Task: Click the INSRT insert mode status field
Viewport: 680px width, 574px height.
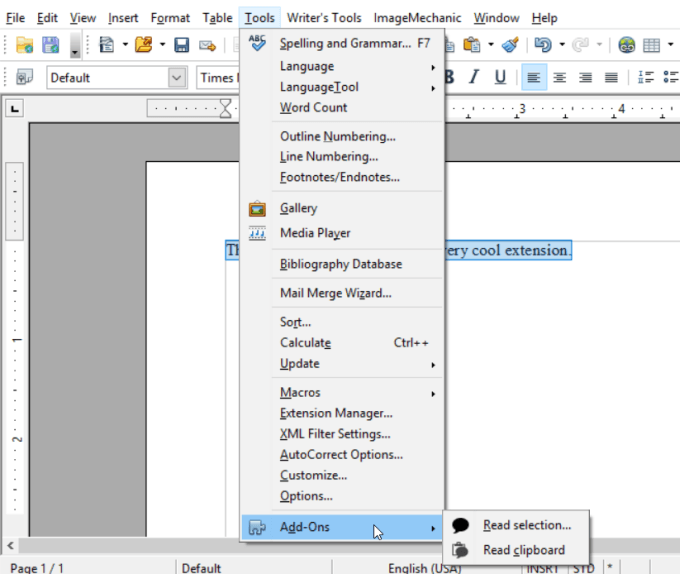Action: [542, 568]
